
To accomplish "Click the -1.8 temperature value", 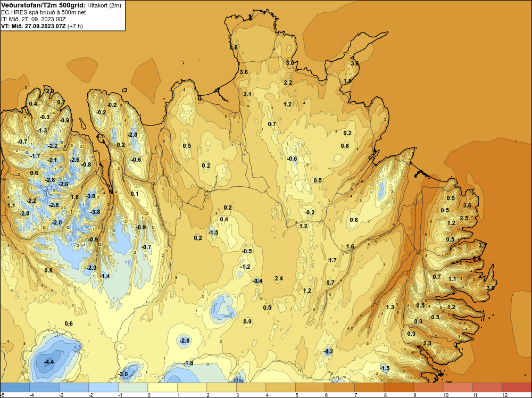I will click(x=188, y=363).
